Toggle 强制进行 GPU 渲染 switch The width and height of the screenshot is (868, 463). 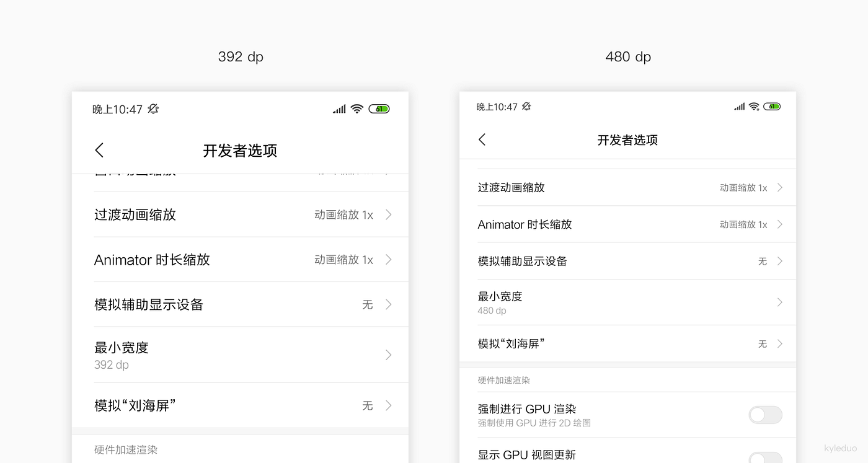click(766, 415)
